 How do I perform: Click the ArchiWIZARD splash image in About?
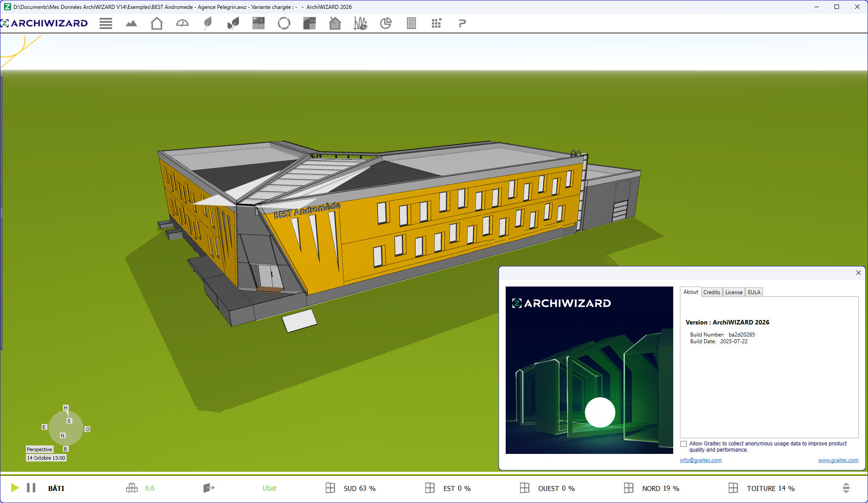[x=589, y=370]
